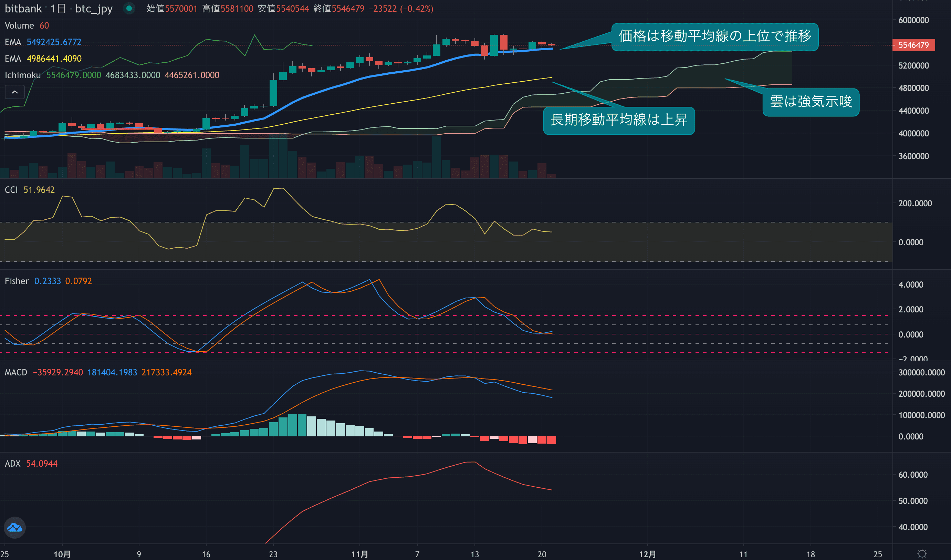
Task: Click the green market status dot
Action: 129,8
